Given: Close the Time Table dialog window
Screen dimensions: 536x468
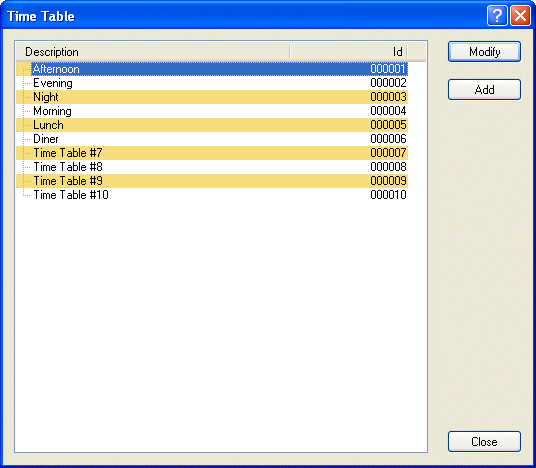Looking at the screenshot, I should 520,15.
